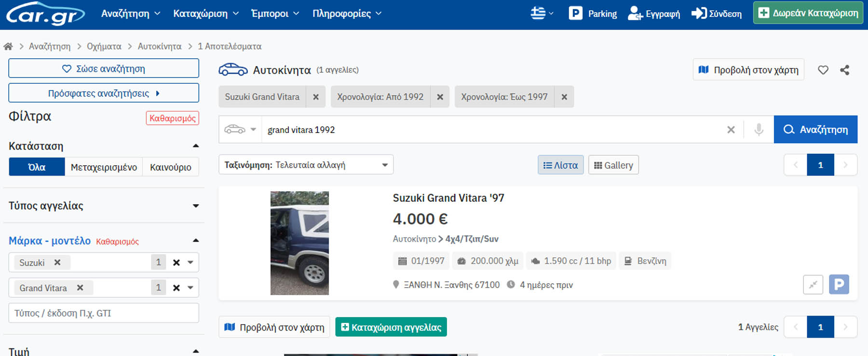The height and width of the screenshot is (356, 868).
Task: Clear the search text with X icon
Action: click(731, 130)
